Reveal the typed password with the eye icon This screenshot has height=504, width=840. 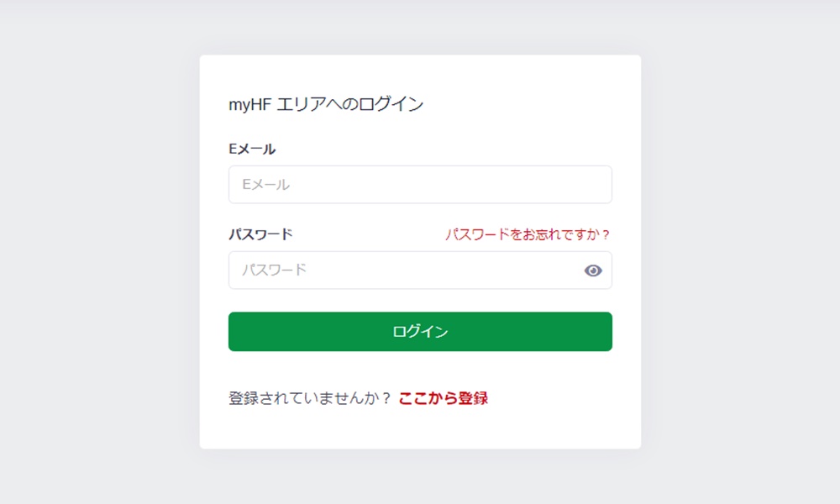tap(594, 270)
